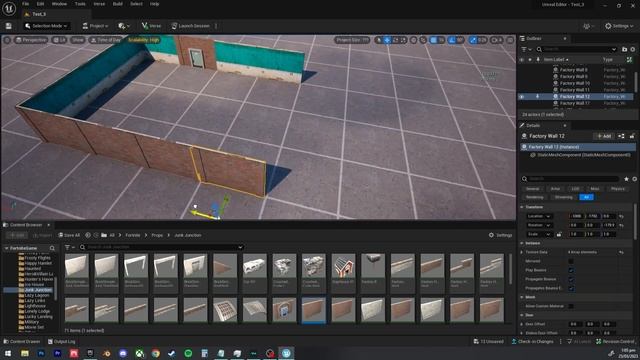The height and width of the screenshot is (360, 640).
Task: Save the current level with the floppy icon
Action: [x=9, y=26]
